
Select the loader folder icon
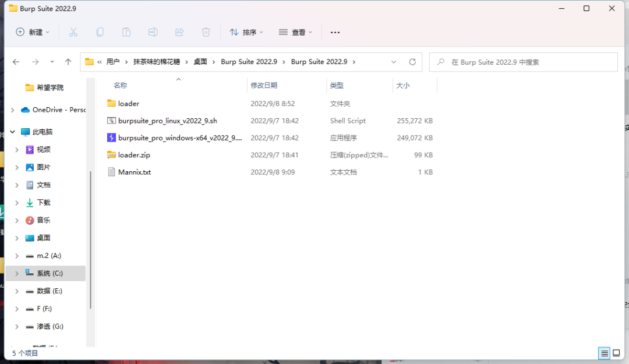[x=111, y=103]
